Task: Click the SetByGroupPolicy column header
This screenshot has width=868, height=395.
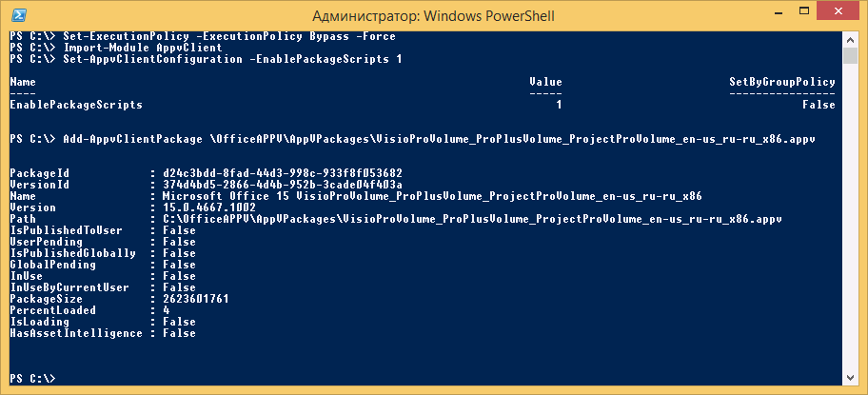Action: pyautogui.click(x=782, y=82)
